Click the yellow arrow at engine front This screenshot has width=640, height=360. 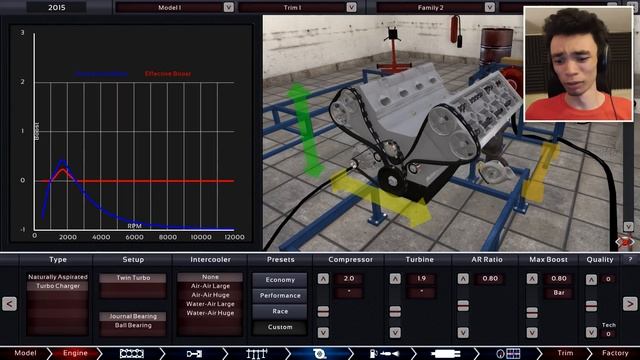pyautogui.click(x=380, y=198)
